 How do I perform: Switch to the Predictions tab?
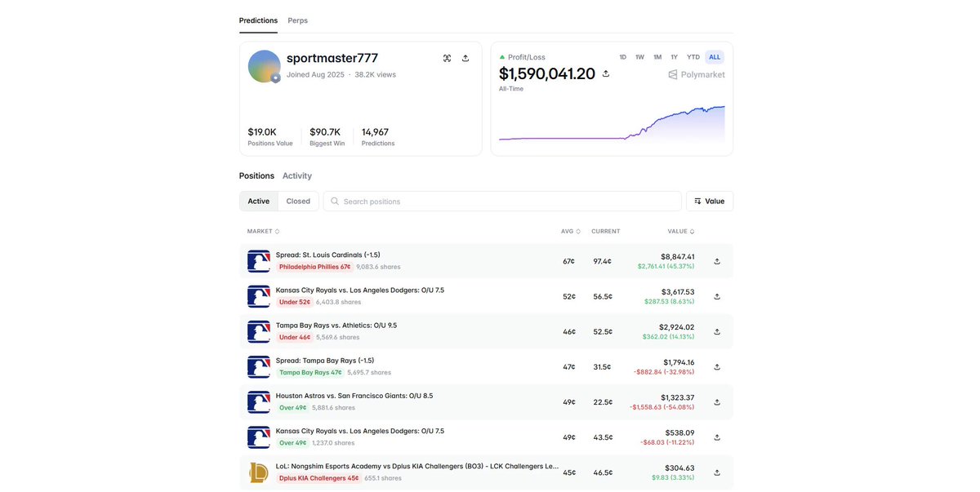[x=258, y=20]
